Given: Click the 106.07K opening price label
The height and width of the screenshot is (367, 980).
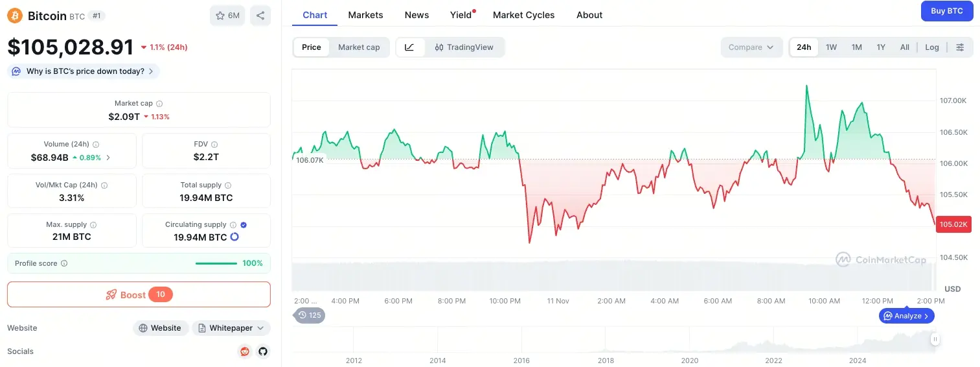Looking at the screenshot, I should point(310,160).
